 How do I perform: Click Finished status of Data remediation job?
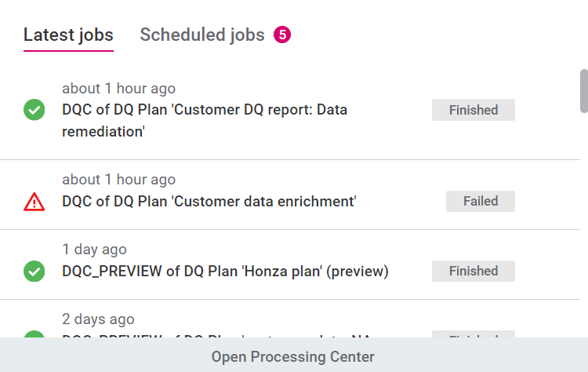(x=473, y=110)
